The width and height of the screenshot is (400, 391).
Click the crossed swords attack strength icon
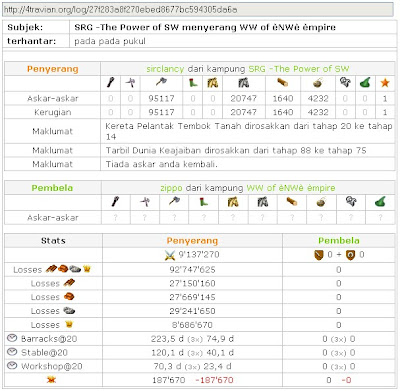170,255
